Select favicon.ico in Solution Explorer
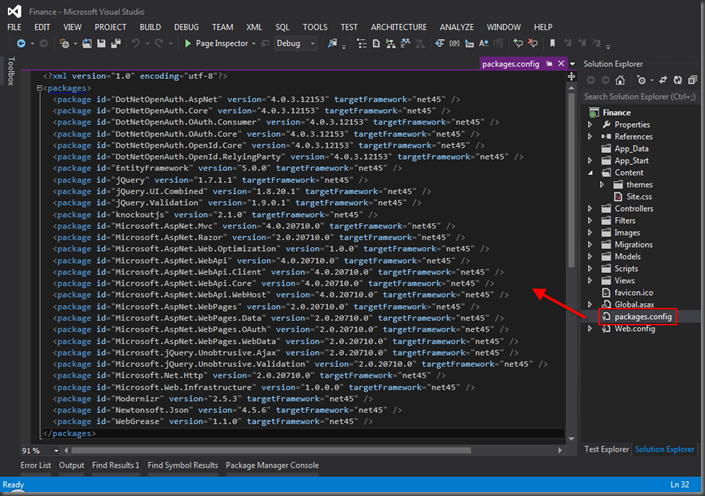 [634, 293]
